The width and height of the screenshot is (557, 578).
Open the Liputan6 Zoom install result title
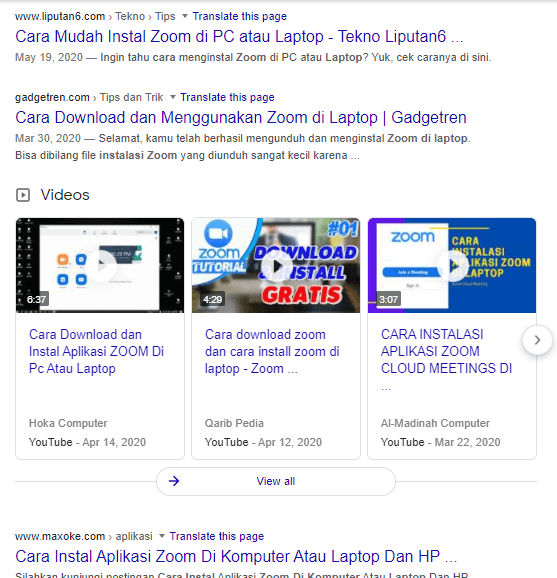pos(239,36)
